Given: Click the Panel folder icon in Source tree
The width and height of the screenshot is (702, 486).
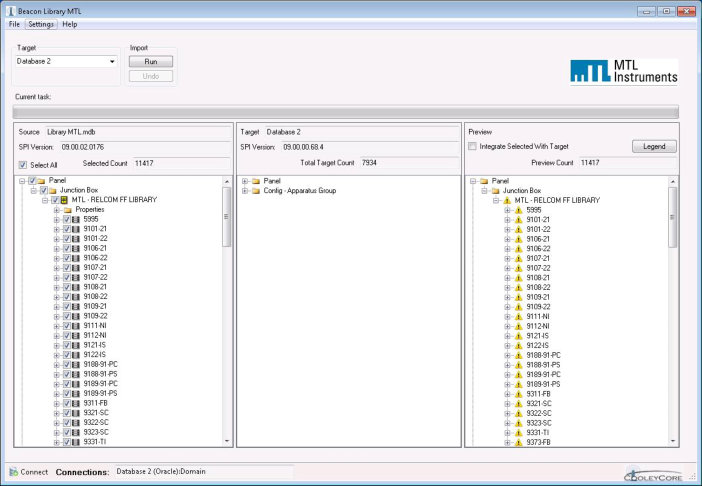Looking at the screenshot, I should (x=42, y=181).
